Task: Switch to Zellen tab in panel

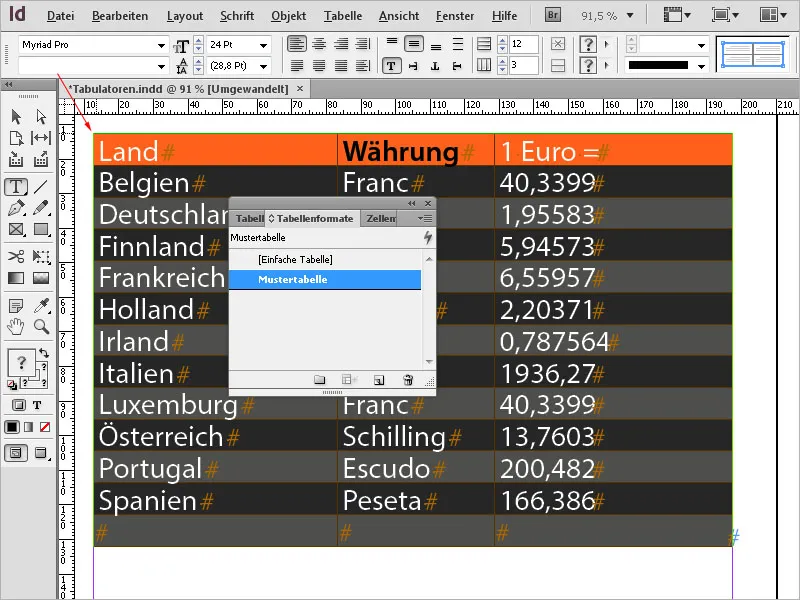Action: pyautogui.click(x=381, y=218)
